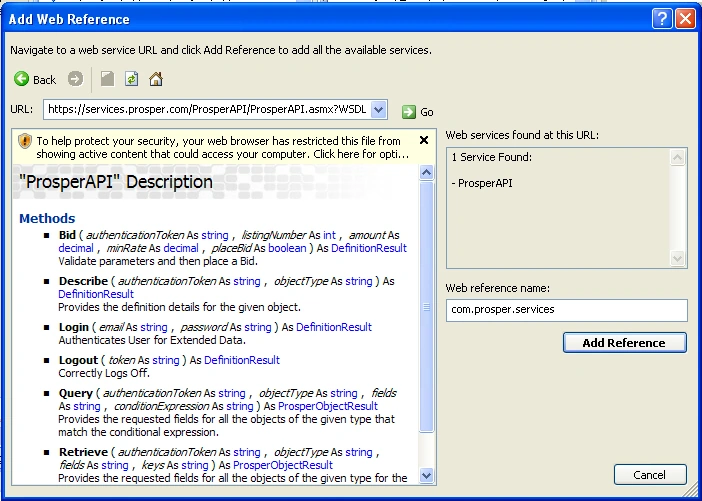Click the Web reference name field

click(566, 310)
